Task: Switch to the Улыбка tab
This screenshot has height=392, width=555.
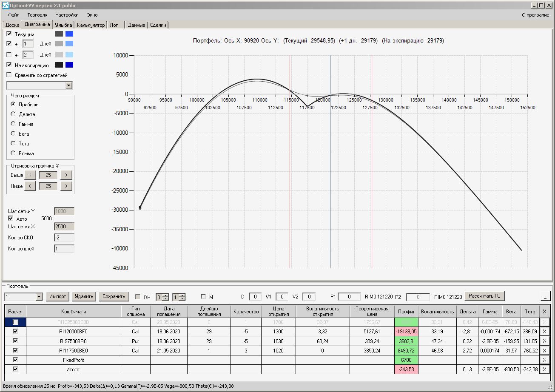Action: 63,25
